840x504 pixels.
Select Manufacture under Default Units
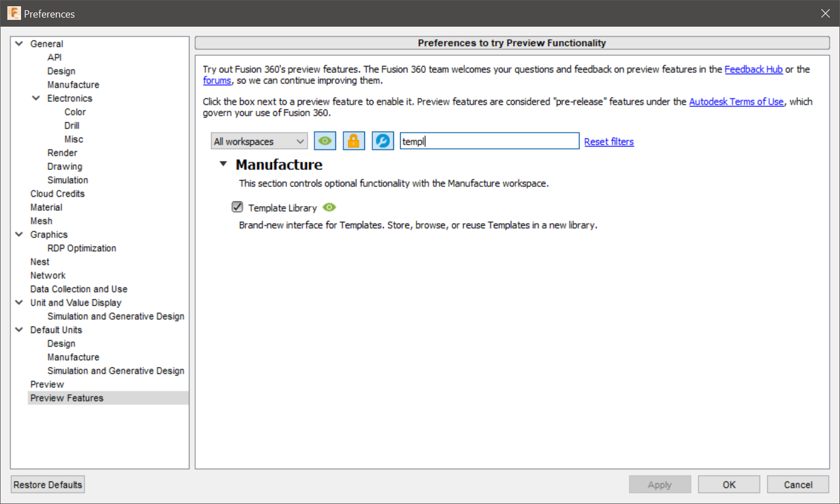73,357
